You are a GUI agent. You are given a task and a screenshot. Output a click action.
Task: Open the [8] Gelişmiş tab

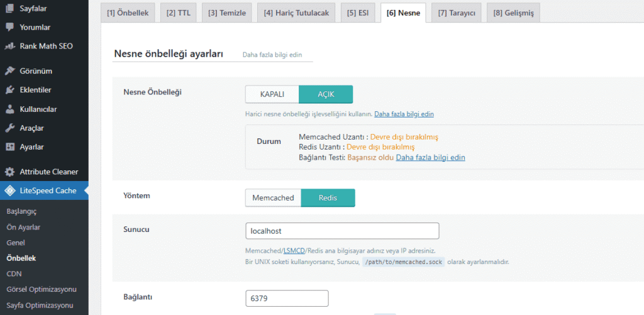coord(512,13)
